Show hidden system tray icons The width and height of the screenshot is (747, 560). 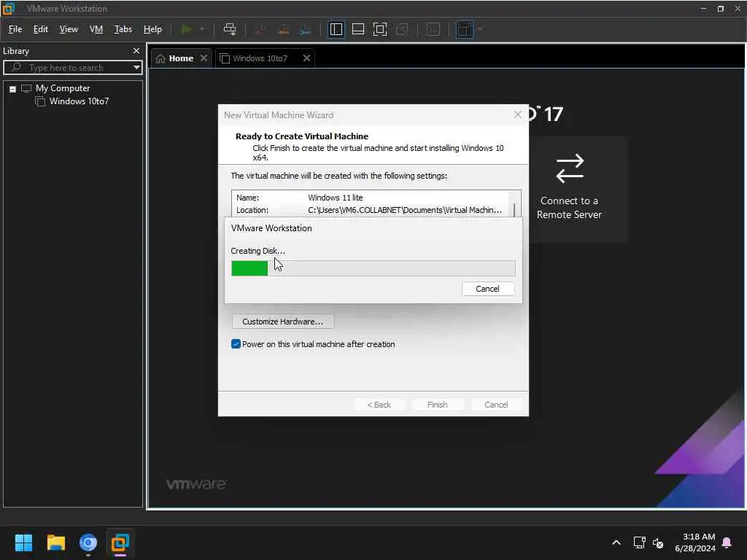pyautogui.click(x=616, y=542)
